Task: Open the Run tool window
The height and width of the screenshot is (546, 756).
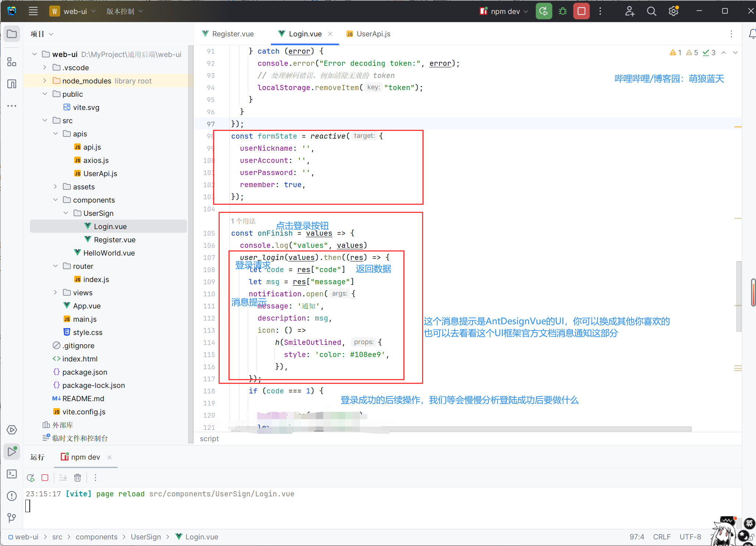Action: point(12,452)
